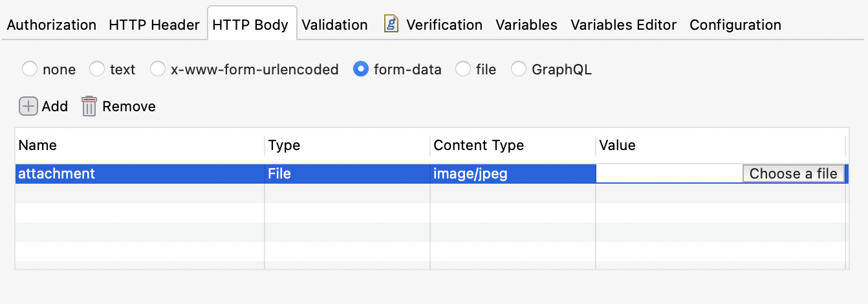Select the form-data radio button
The image size is (868, 304).
pos(361,69)
